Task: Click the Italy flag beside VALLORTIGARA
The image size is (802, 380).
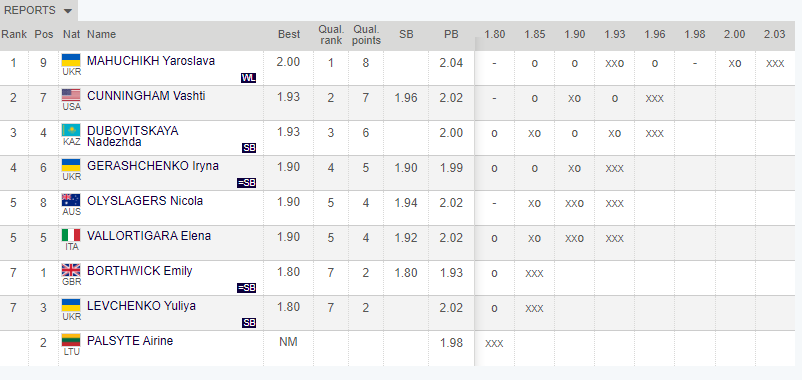Action: 71,235
